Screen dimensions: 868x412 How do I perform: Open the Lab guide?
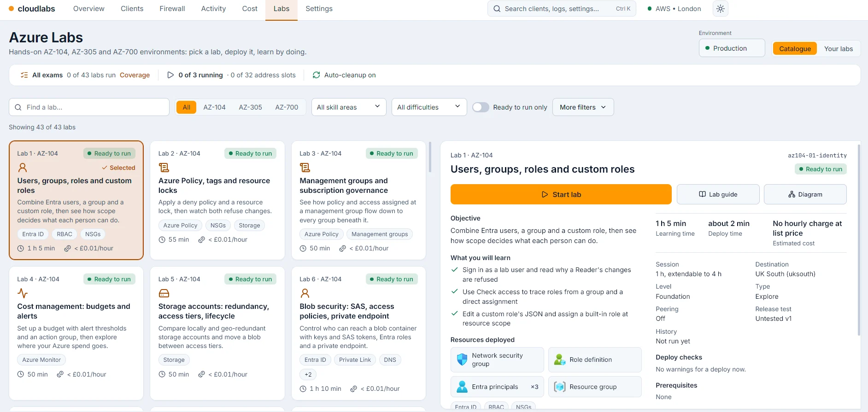[718, 194]
